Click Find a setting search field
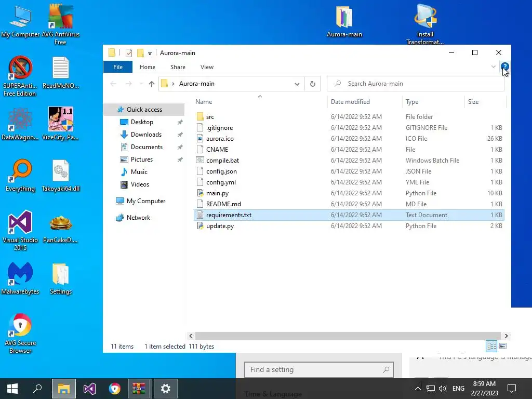The image size is (532, 399). coord(318,369)
